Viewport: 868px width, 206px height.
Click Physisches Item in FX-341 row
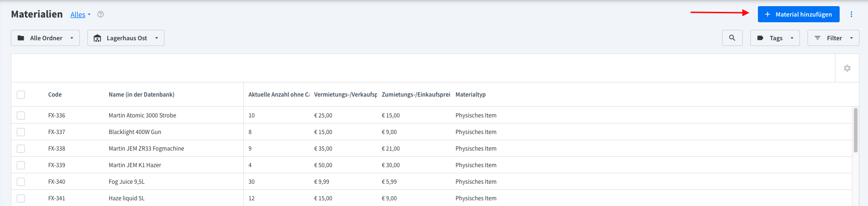[476, 198]
